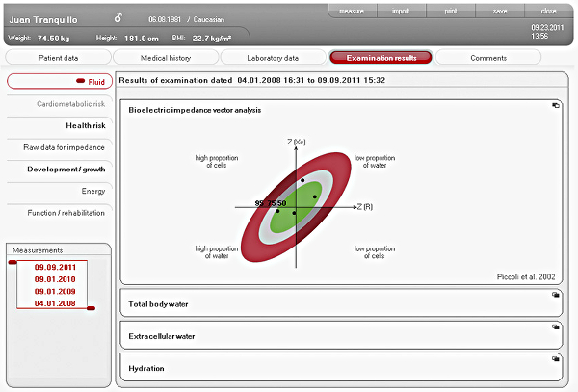Click the Bioelectric impedance vector analysis title
This screenshot has width=578, height=392.
coord(195,110)
